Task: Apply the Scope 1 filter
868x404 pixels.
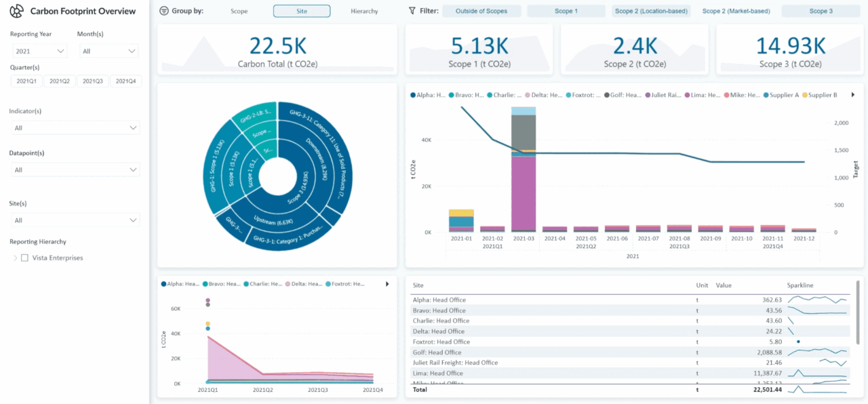Action: tap(566, 10)
